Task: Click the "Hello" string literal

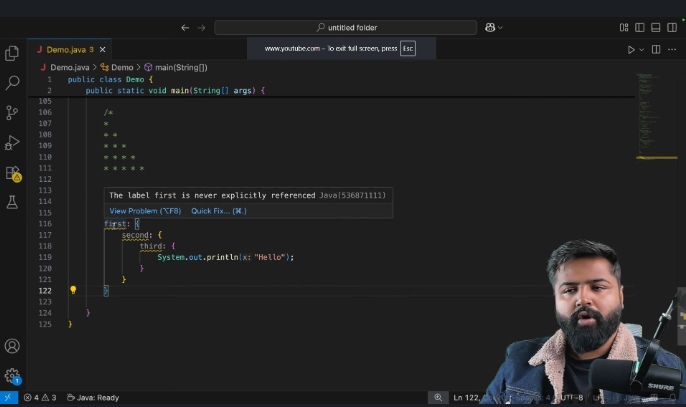Action: pos(270,257)
